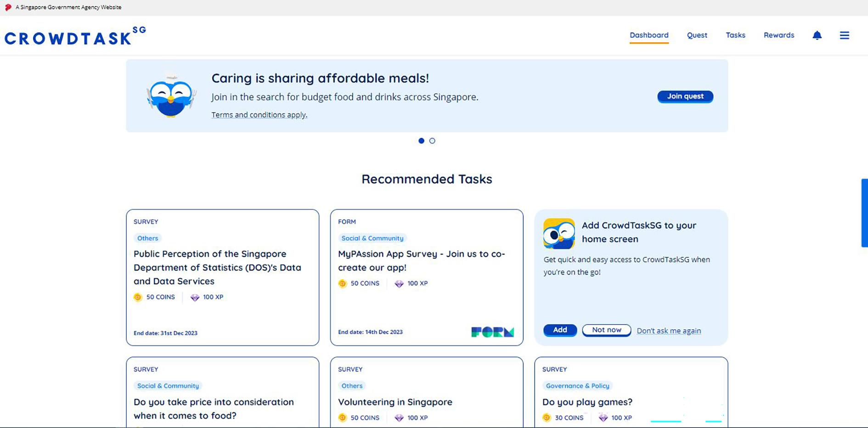868x428 pixels.
Task: Click the winking owl app icon
Action: (x=558, y=233)
